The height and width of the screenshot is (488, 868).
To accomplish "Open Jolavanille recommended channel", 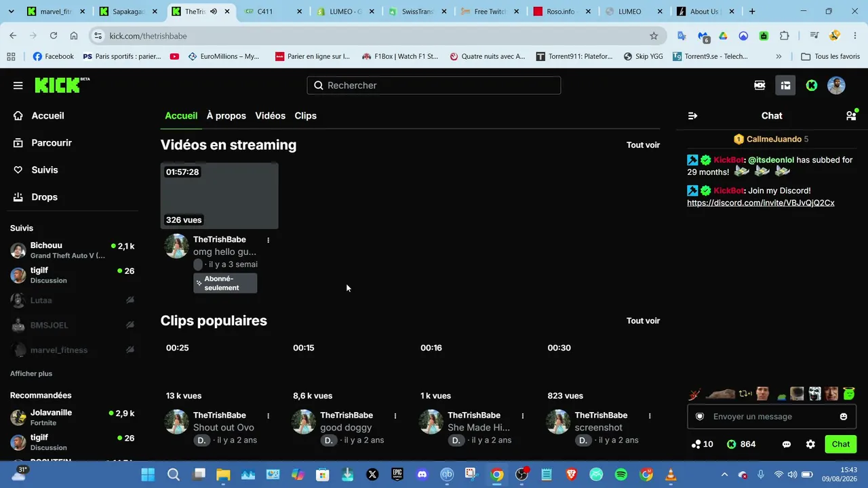I will tap(72, 418).
